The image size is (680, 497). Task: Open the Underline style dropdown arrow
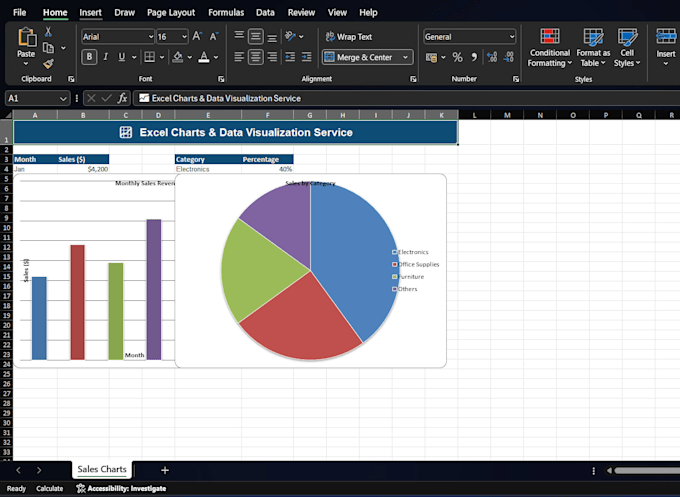pyautogui.click(x=134, y=57)
